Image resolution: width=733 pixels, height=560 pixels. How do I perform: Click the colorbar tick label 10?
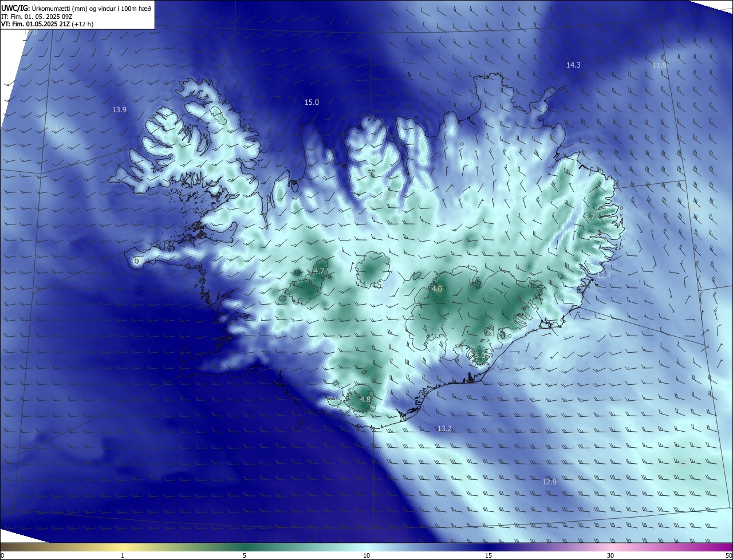[x=366, y=555]
